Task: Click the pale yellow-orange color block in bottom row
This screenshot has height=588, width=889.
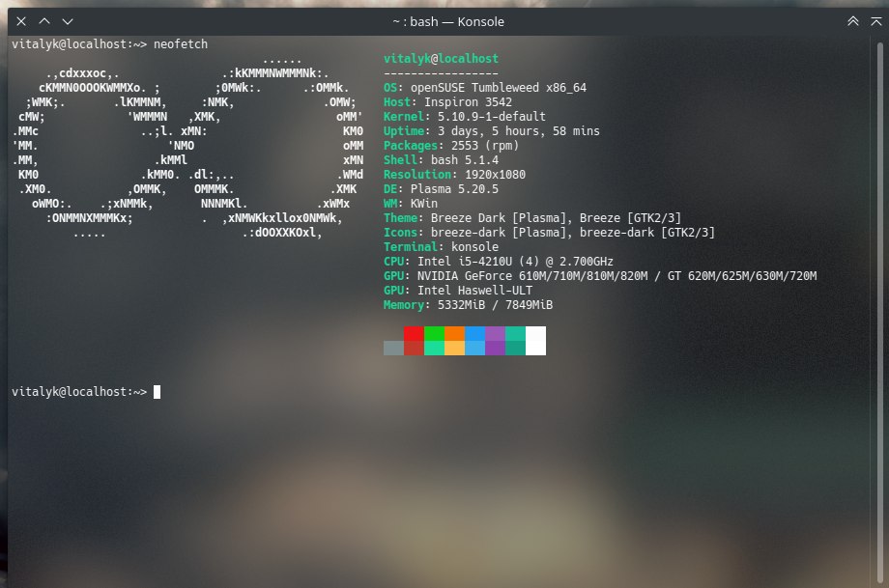Action: tap(455, 348)
